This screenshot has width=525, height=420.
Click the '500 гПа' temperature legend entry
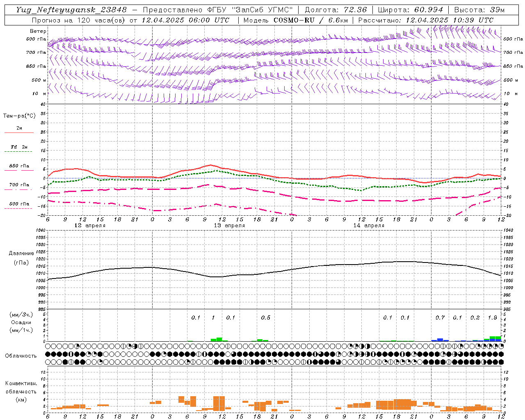coord(19,204)
